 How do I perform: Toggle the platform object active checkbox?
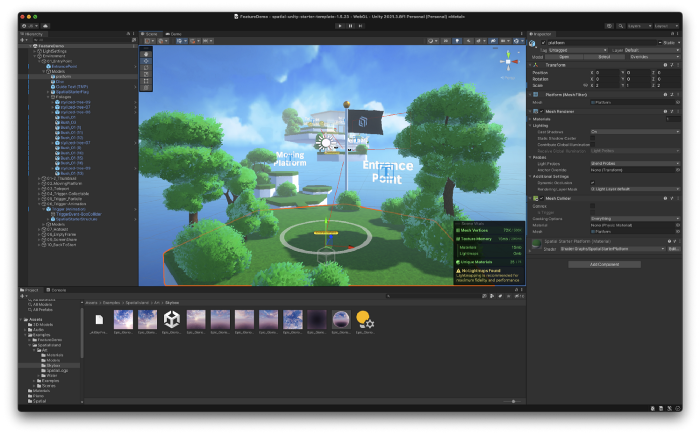(543, 43)
